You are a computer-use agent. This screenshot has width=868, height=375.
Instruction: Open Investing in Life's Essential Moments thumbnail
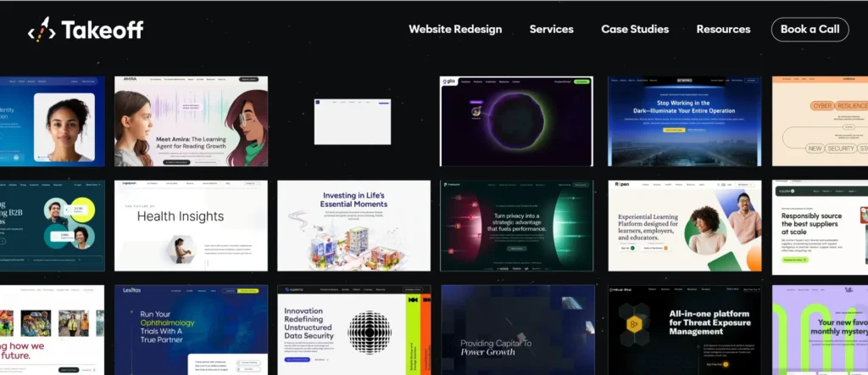(353, 226)
